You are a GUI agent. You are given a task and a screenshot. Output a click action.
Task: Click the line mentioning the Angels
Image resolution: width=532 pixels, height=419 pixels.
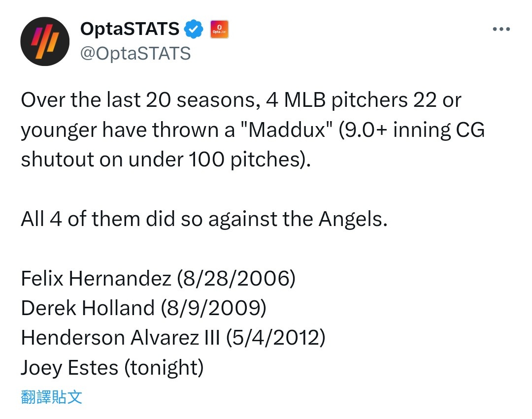[x=204, y=219]
